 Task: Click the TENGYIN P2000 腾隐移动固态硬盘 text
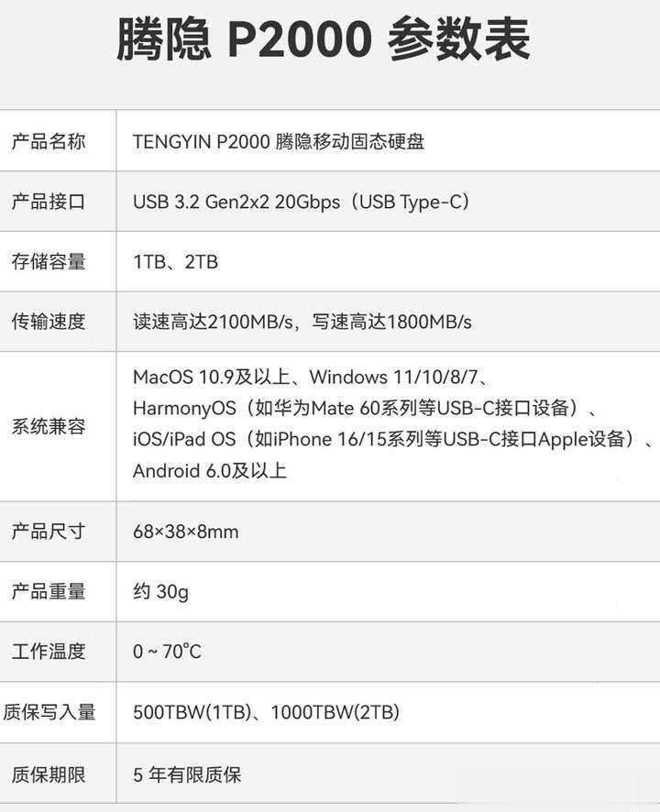coord(279,141)
